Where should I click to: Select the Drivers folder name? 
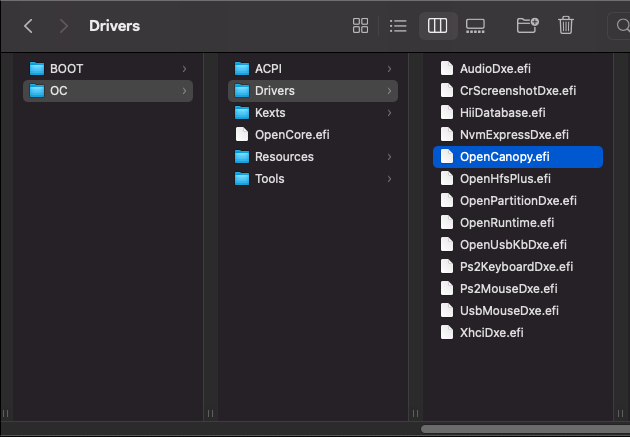[275, 91]
